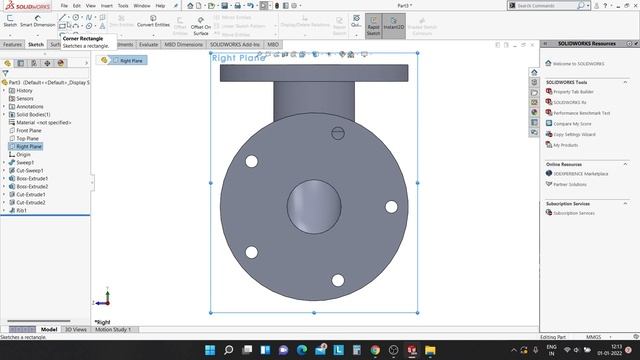This screenshot has height=360, width=640.
Task: Toggle the Rapid Sketch button
Action: click(x=373, y=26)
